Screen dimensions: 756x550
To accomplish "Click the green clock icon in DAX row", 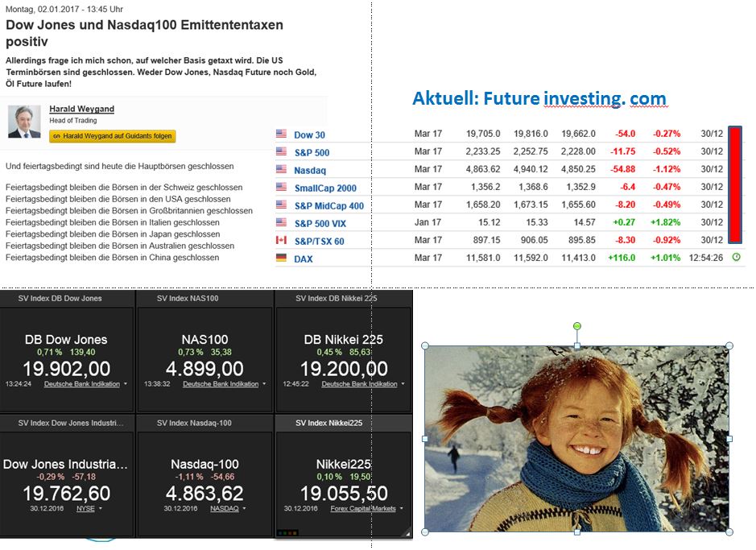I will click(736, 257).
